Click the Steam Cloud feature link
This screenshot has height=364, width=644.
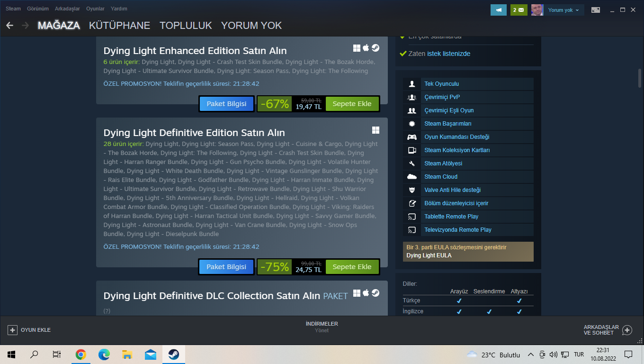(x=441, y=177)
